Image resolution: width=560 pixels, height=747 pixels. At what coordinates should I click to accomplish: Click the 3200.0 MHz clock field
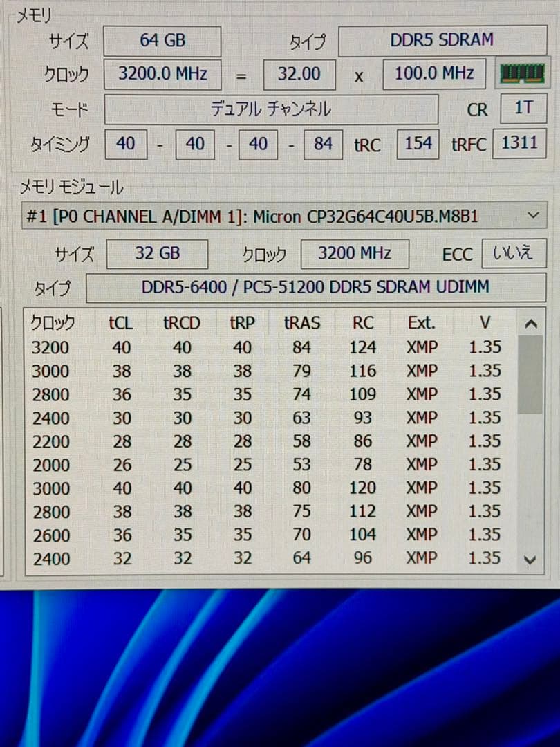click(162, 74)
